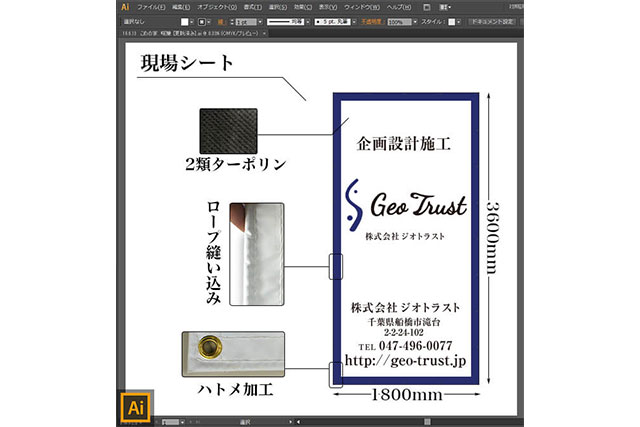The height and width of the screenshot is (427, 640).
Task: Open the 効果(C) menu
Action: click(x=303, y=7)
